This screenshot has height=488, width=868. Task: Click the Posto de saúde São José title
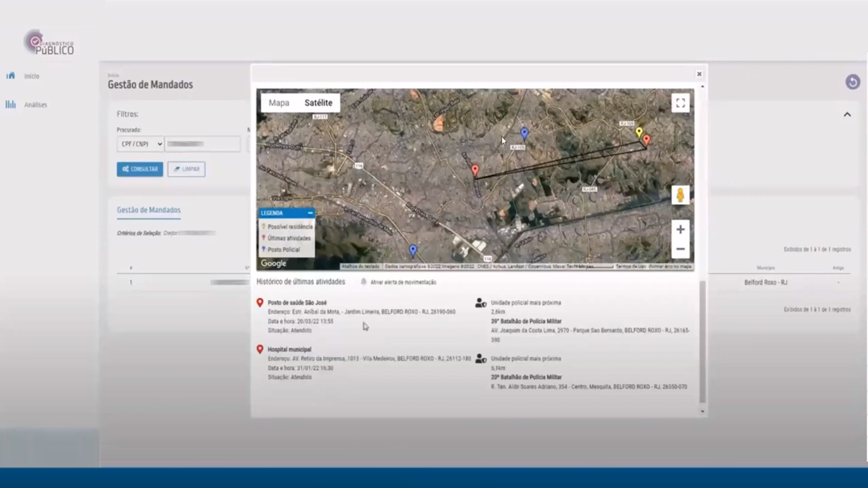coord(297,303)
